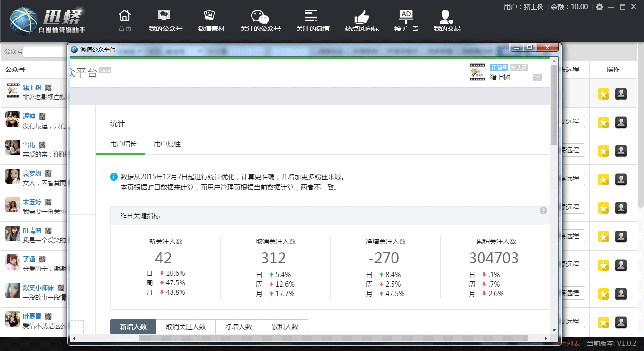Click the 公众号 search input field
This screenshot has height=351, width=644.
point(45,51)
